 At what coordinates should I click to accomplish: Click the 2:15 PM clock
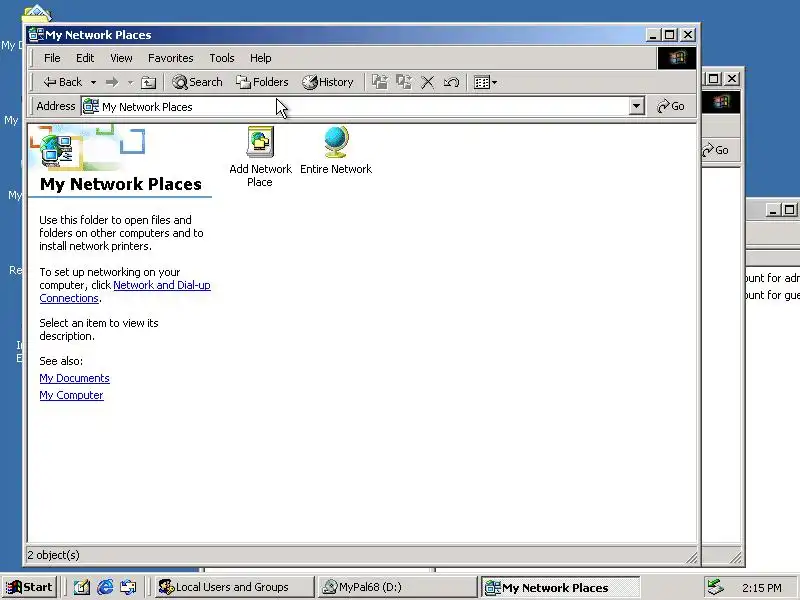point(762,588)
